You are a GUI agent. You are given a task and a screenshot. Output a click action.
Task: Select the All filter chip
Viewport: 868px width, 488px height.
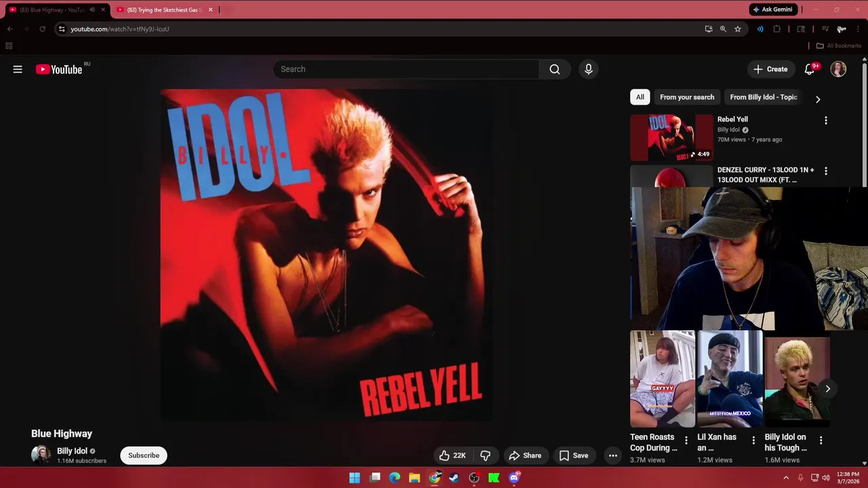click(639, 97)
